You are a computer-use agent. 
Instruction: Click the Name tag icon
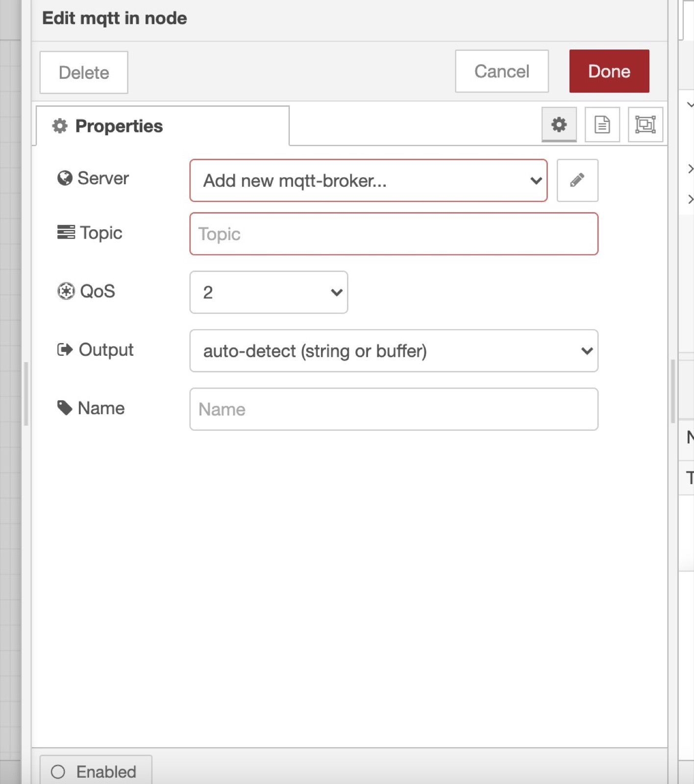[65, 408]
